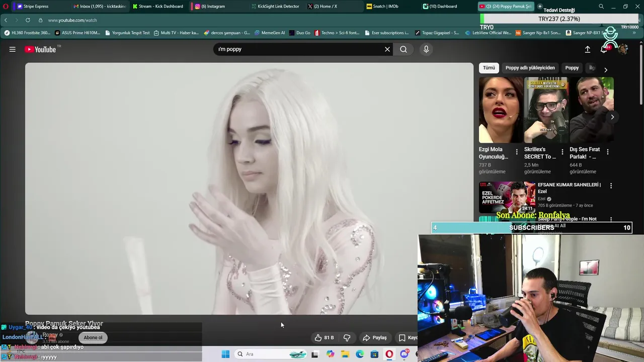The width and height of the screenshot is (644, 362).
Task: Open the Opera menu icon
Action: click(x=6, y=7)
